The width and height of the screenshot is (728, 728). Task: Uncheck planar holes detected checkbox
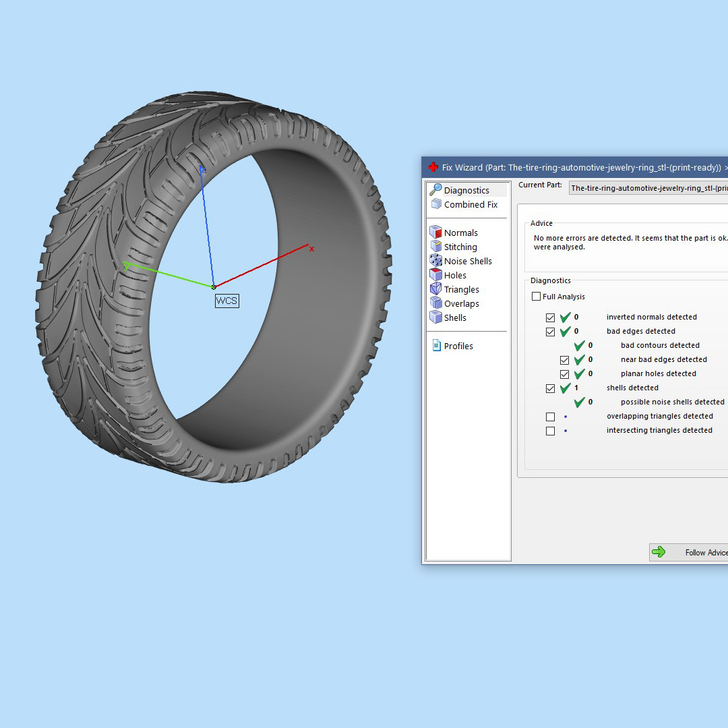pos(565,374)
